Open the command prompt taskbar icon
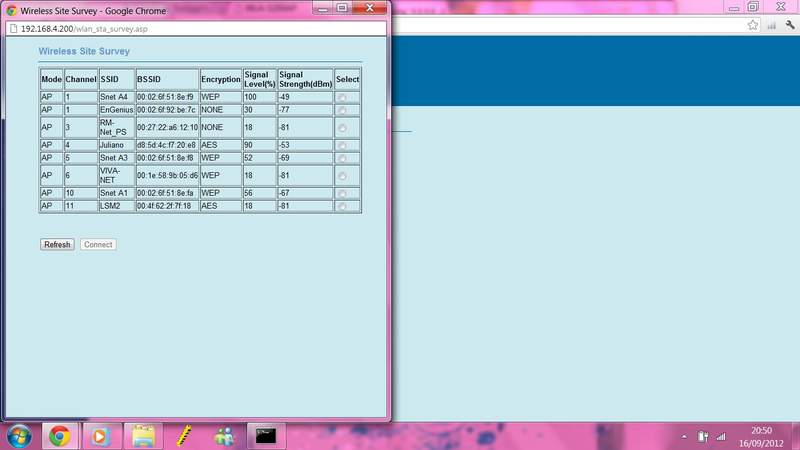The height and width of the screenshot is (450, 800). point(265,436)
